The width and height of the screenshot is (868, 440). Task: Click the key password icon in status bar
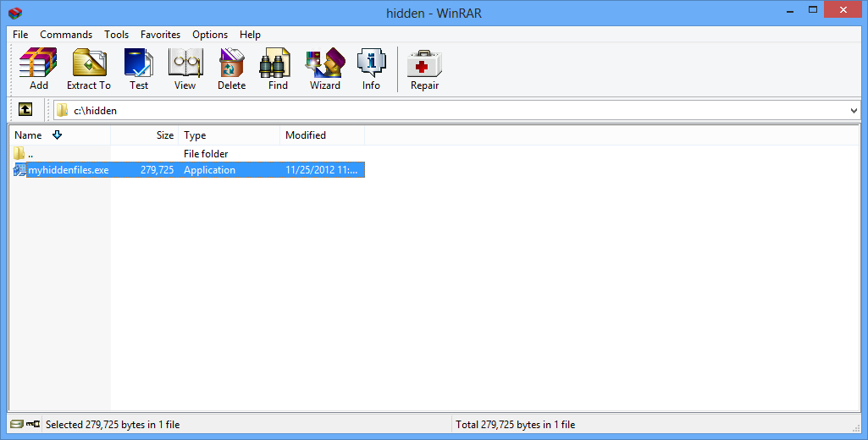[x=33, y=425]
